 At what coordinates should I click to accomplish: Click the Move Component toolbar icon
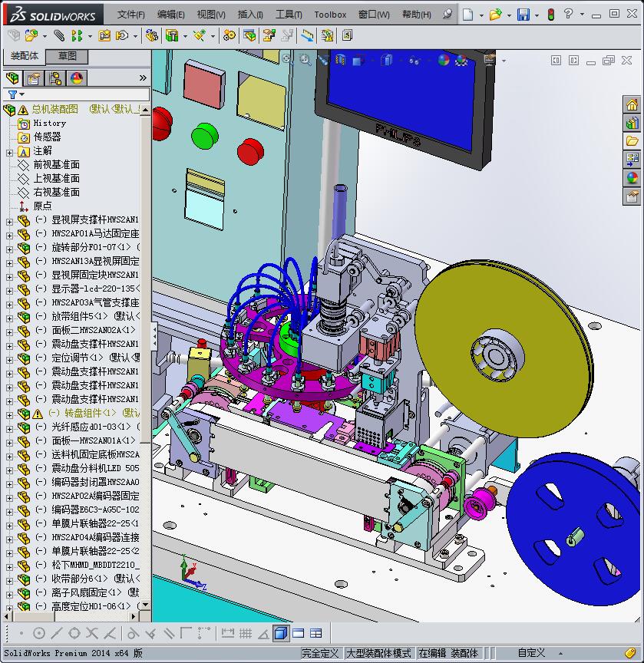pyautogui.click(x=123, y=35)
